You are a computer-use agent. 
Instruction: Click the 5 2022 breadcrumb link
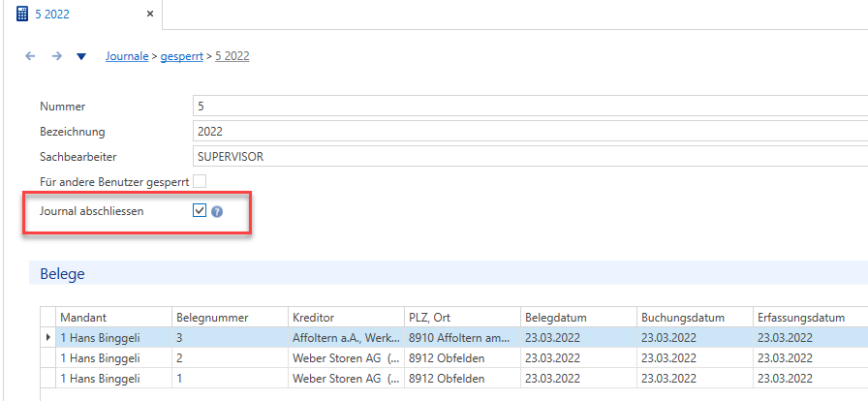(x=232, y=56)
